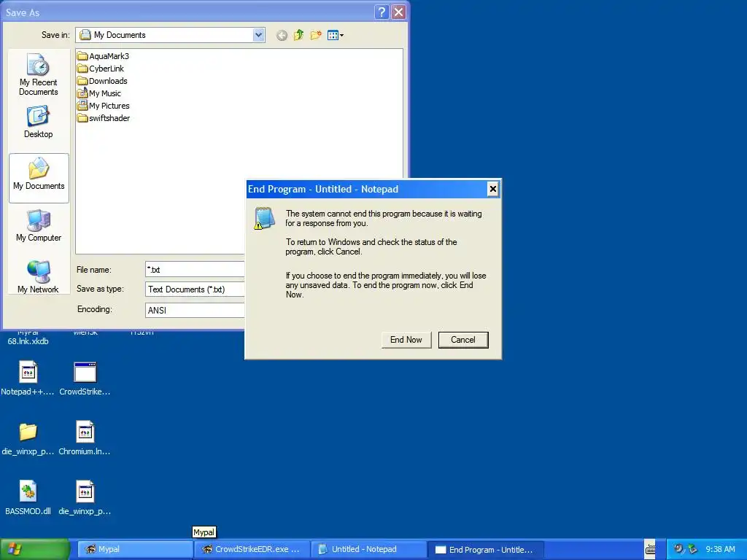The height and width of the screenshot is (560, 747).
Task: Open the View Menu icon dropdown
Action: coord(336,35)
